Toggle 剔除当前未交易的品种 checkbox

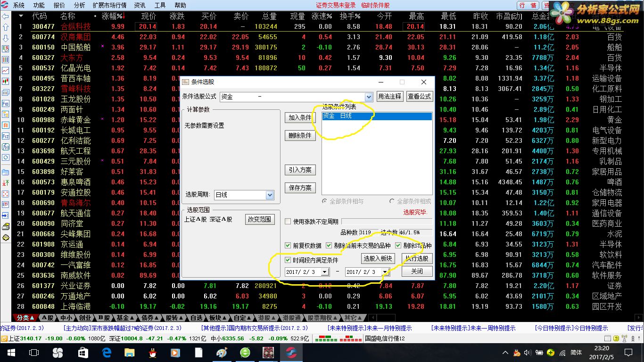click(x=329, y=246)
